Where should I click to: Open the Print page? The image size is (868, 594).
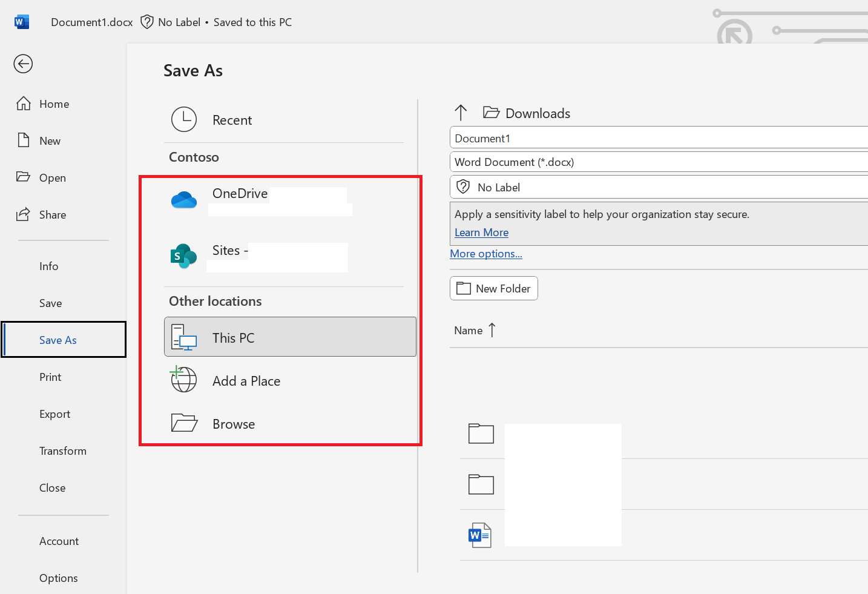(50, 377)
